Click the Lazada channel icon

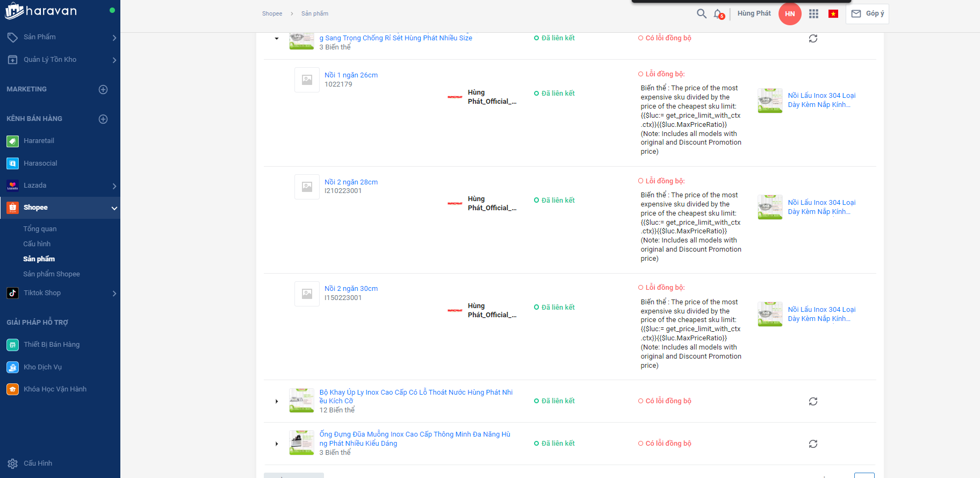click(x=12, y=186)
